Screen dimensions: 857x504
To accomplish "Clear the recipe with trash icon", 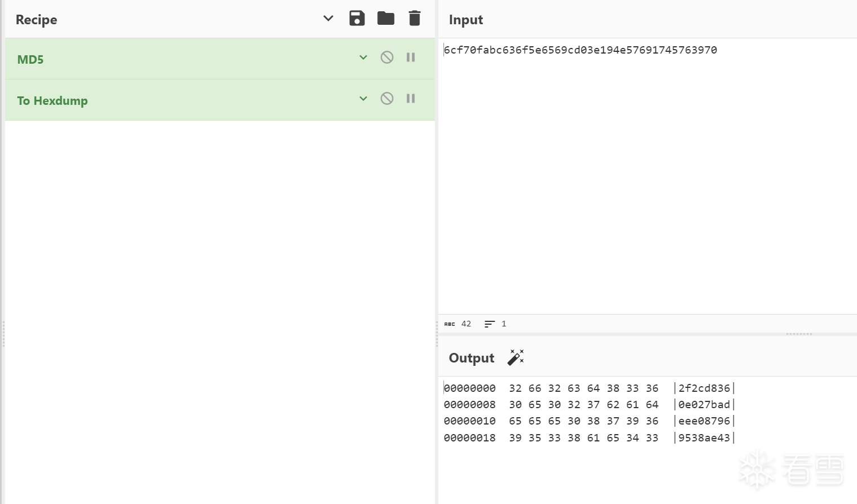I will tap(415, 19).
